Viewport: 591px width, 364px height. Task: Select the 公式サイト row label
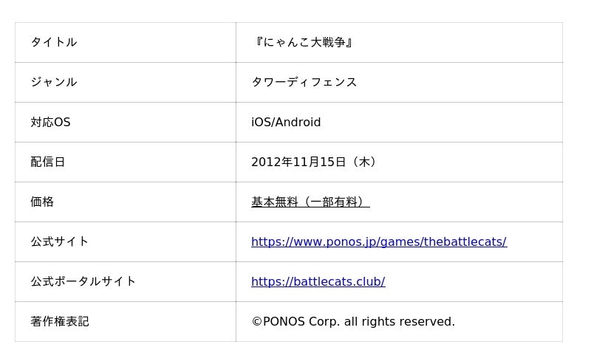tap(59, 242)
